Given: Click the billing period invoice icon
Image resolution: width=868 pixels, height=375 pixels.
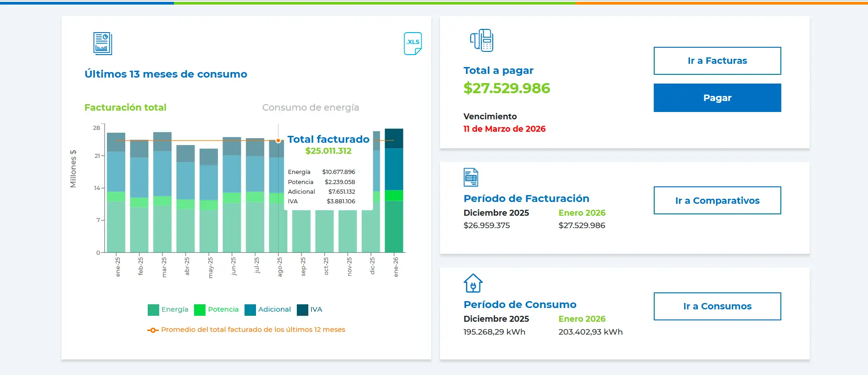Looking at the screenshot, I should coord(471,177).
